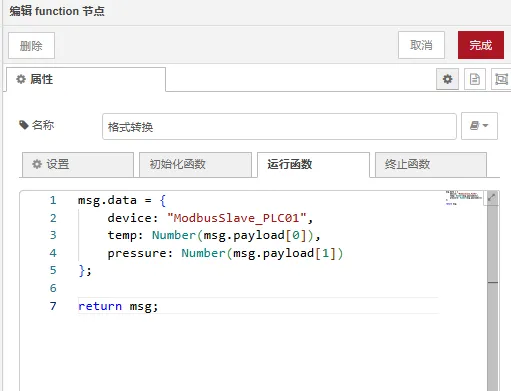
Task: Click the pressure: Number(msg.payload[1]) line
Action: point(225,253)
